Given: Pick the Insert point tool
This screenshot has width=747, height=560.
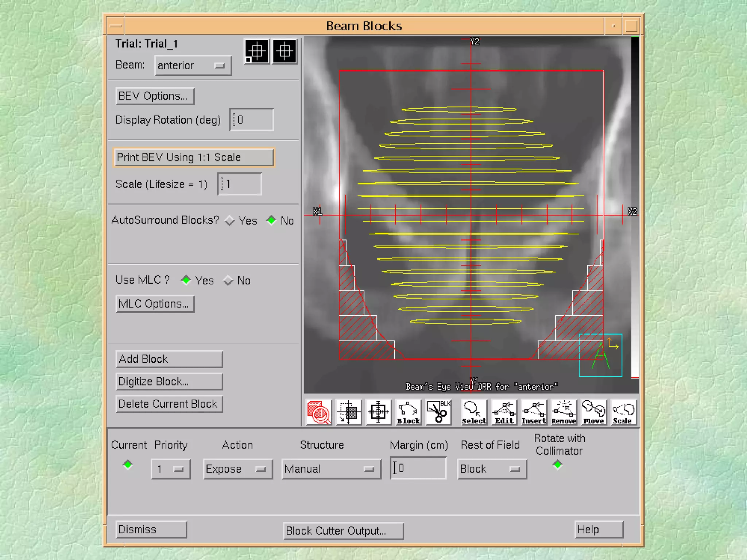Looking at the screenshot, I should click(534, 412).
